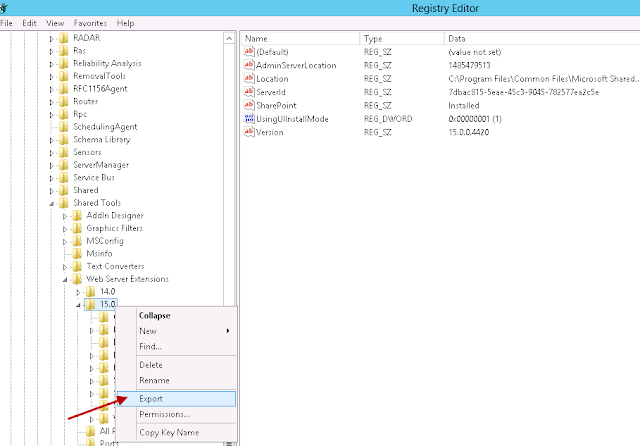Image resolution: width=640 pixels, height=446 pixels.
Task: Collapse the Web Server Extensions key
Action: tap(64, 280)
